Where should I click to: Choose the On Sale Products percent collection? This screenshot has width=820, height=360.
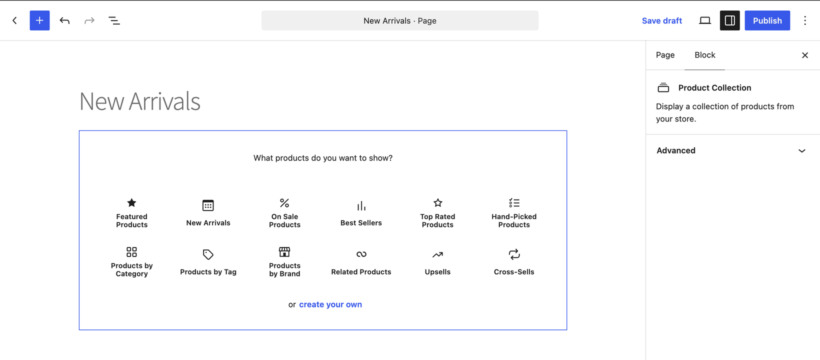point(284,212)
